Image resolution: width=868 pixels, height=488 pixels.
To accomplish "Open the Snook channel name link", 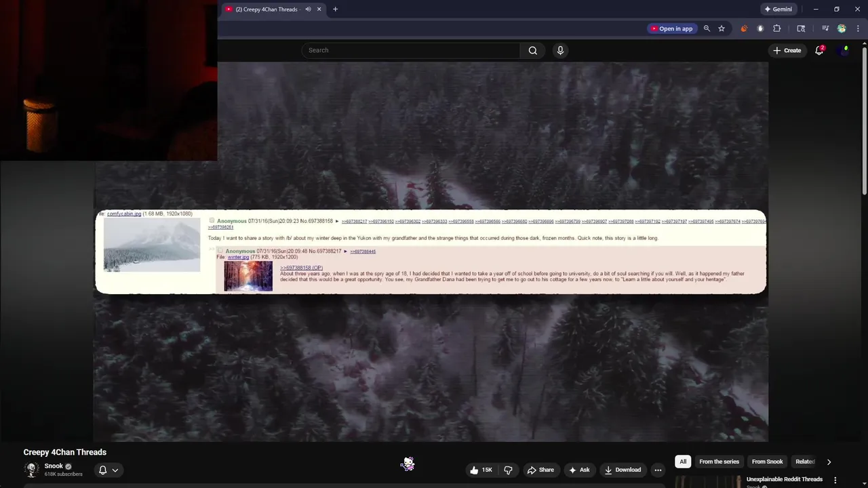I will pyautogui.click(x=54, y=466).
